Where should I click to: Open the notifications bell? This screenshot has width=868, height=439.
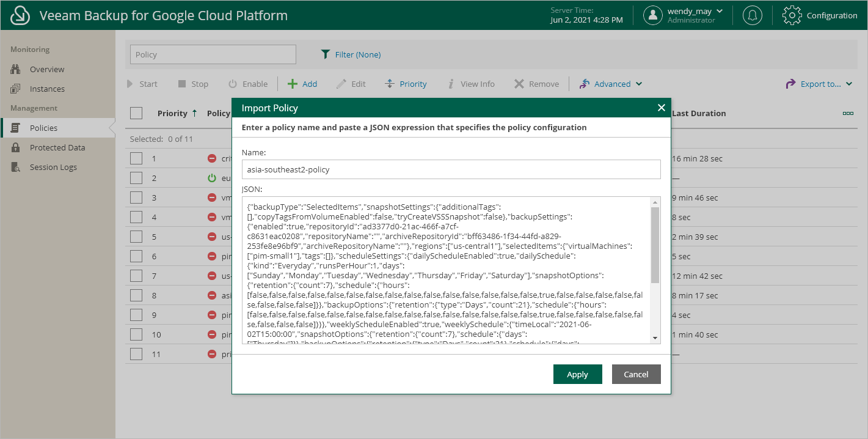pos(752,15)
